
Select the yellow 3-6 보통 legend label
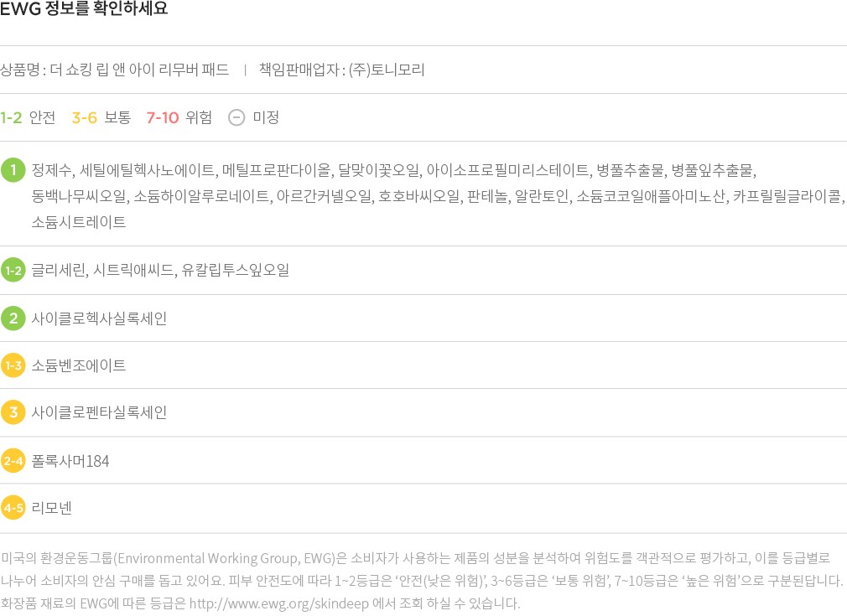click(101, 117)
